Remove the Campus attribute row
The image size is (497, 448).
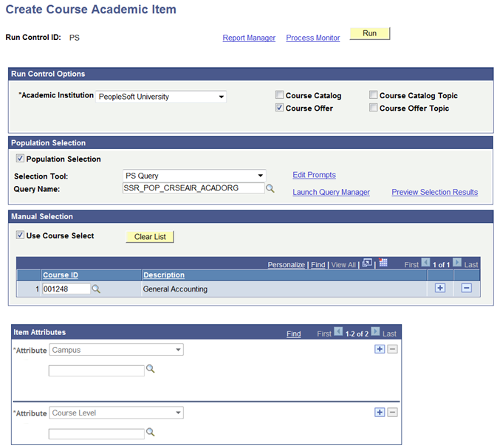tap(392, 349)
